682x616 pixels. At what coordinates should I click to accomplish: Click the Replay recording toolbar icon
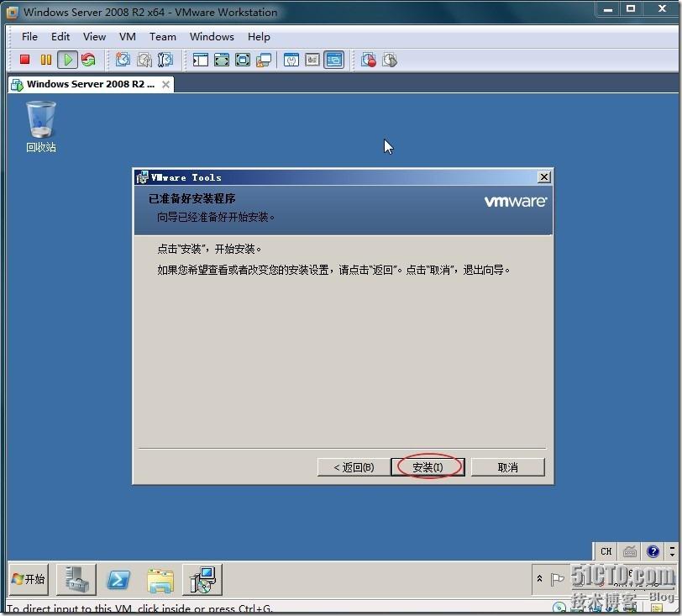coord(390,60)
